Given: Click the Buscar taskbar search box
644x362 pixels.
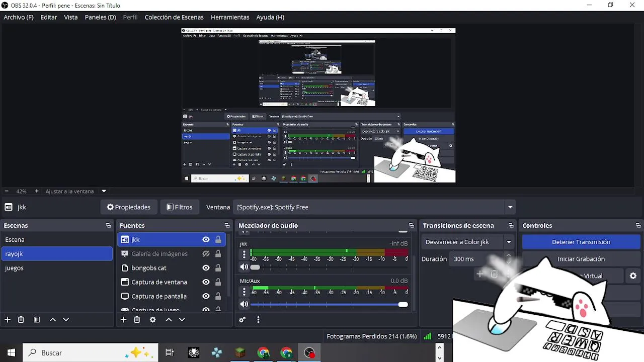Looking at the screenshot, I should [91, 353].
